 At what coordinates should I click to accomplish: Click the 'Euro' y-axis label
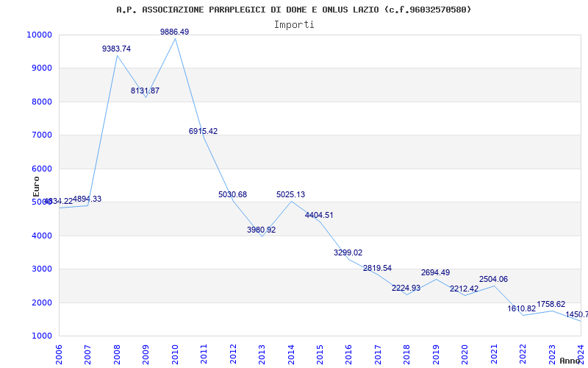36,187
